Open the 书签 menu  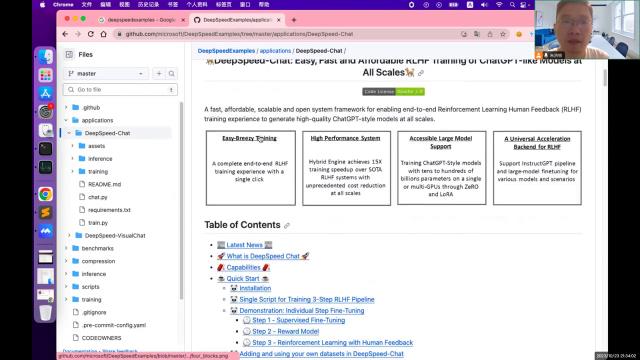[x=173, y=5]
